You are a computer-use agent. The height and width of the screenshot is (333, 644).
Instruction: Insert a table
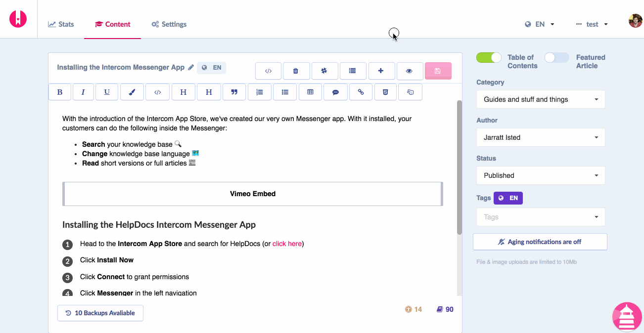310,92
